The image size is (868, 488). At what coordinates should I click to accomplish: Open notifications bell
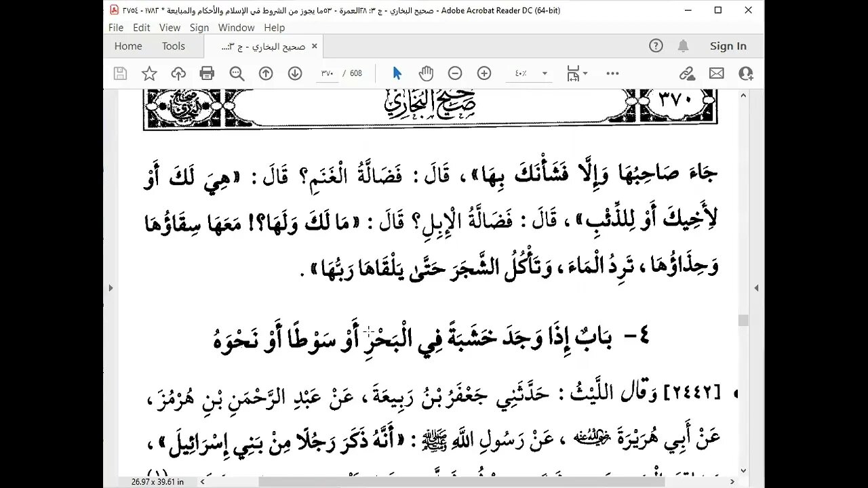[683, 46]
